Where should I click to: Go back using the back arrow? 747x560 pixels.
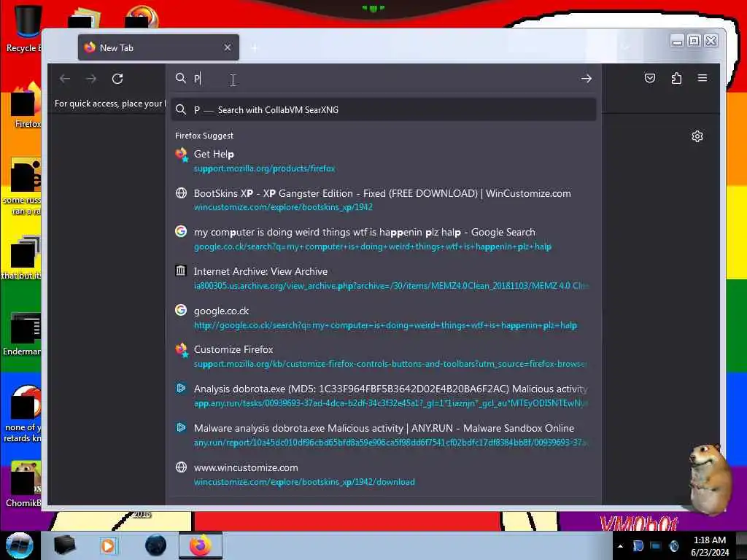(65, 79)
